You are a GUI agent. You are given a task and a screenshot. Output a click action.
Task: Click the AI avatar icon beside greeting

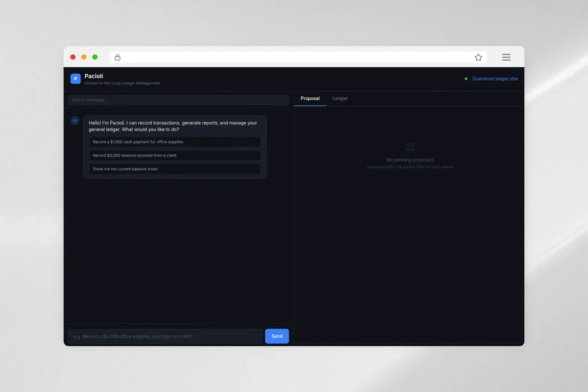pyautogui.click(x=75, y=121)
